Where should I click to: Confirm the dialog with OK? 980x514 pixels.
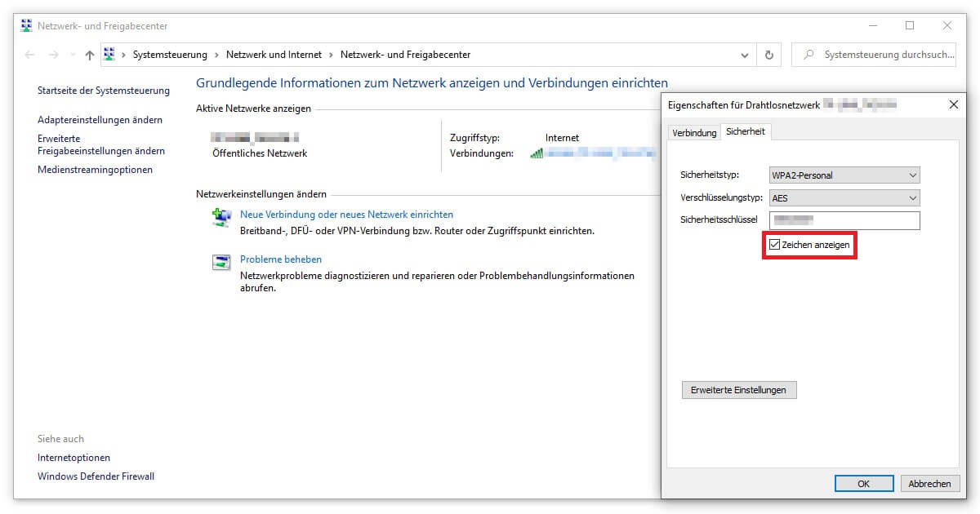pos(863,484)
